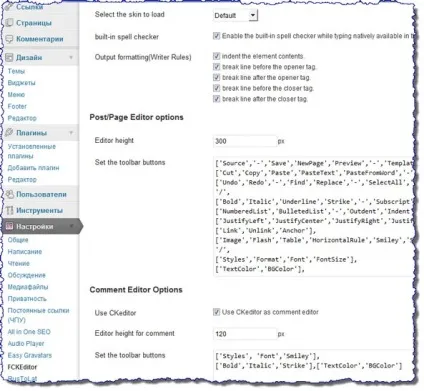Image resolution: width=424 pixels, height=391 pixels.
Task: Open Audio Player settings
Action: click(x=26, y=343)
